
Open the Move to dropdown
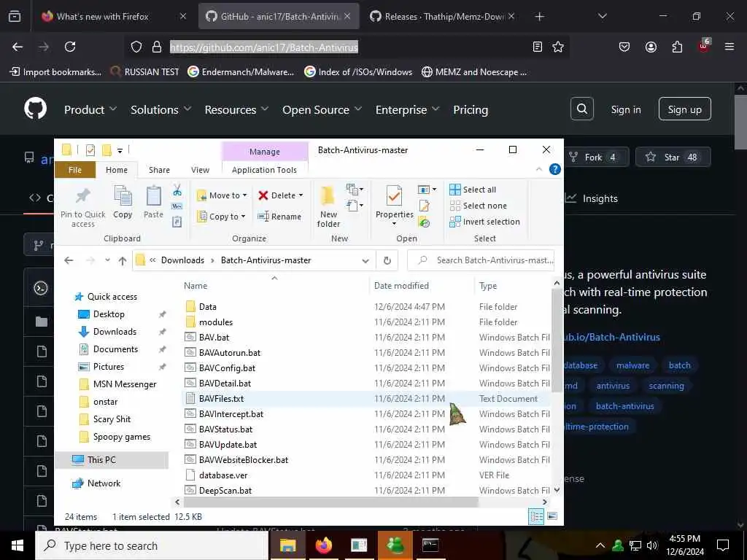222,195
